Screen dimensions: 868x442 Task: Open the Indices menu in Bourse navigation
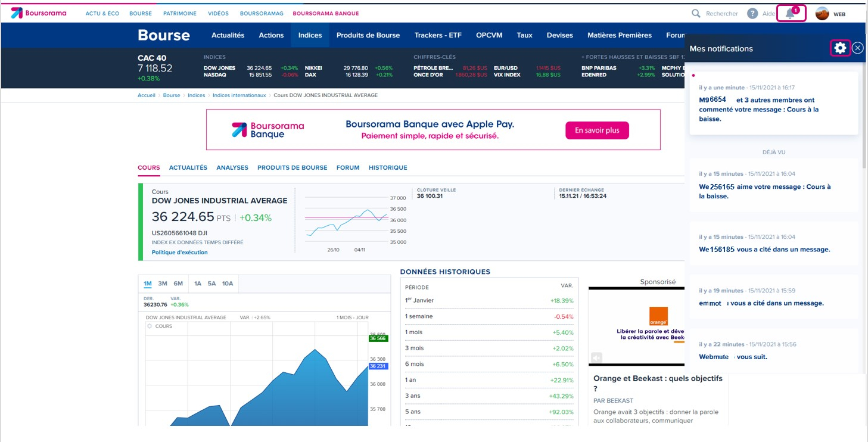[310, 35]
